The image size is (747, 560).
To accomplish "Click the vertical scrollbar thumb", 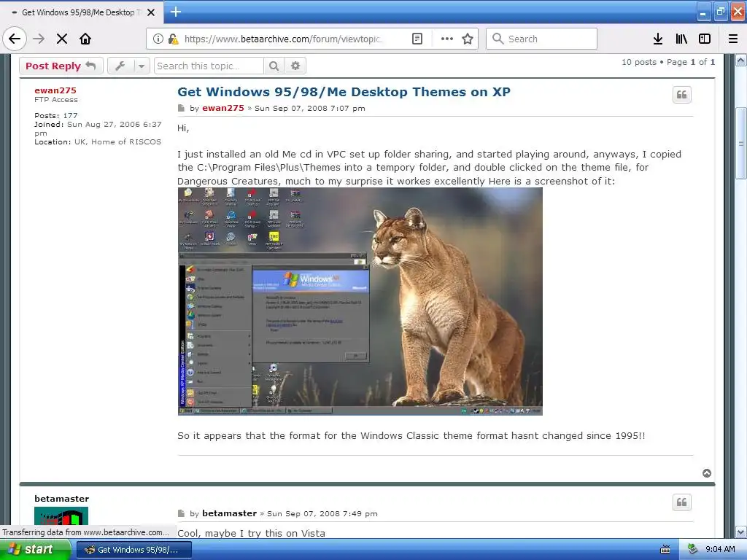I will point(741,144).
